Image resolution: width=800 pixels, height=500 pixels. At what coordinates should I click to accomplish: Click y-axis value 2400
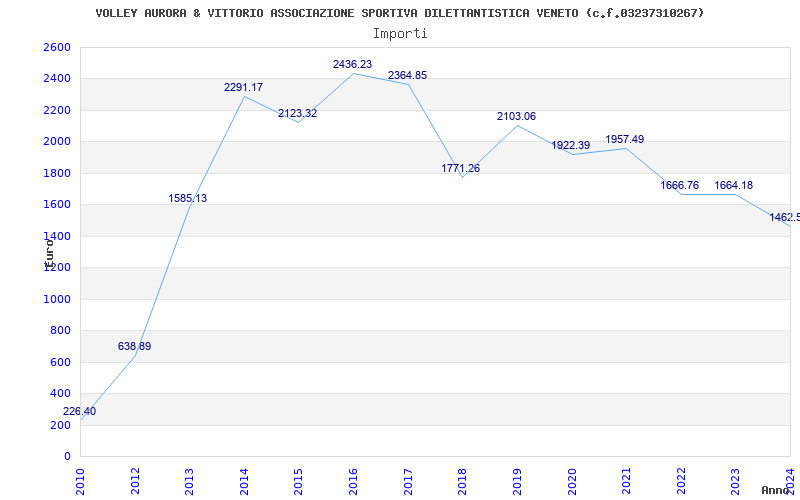(58, 79)
